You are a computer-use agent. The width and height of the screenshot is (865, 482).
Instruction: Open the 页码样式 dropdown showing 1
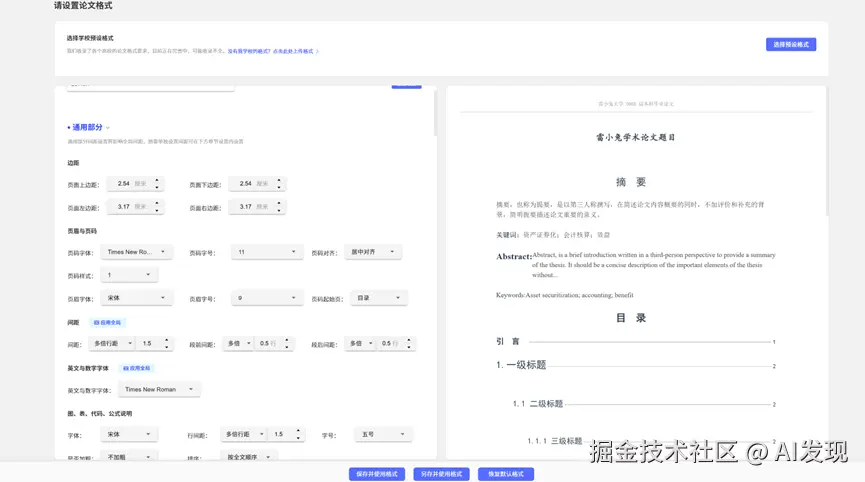coord(129,275)
